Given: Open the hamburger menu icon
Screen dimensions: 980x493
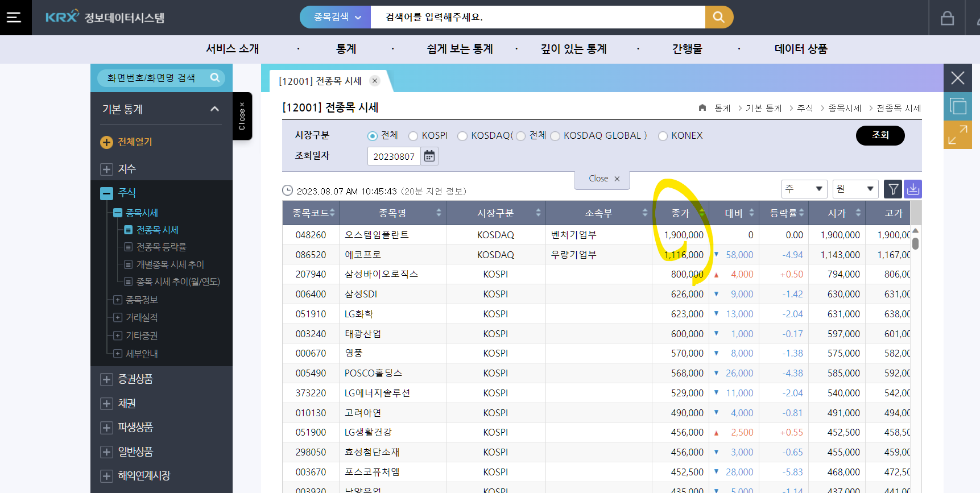Looking at the screenshot, I should (14, 17).
